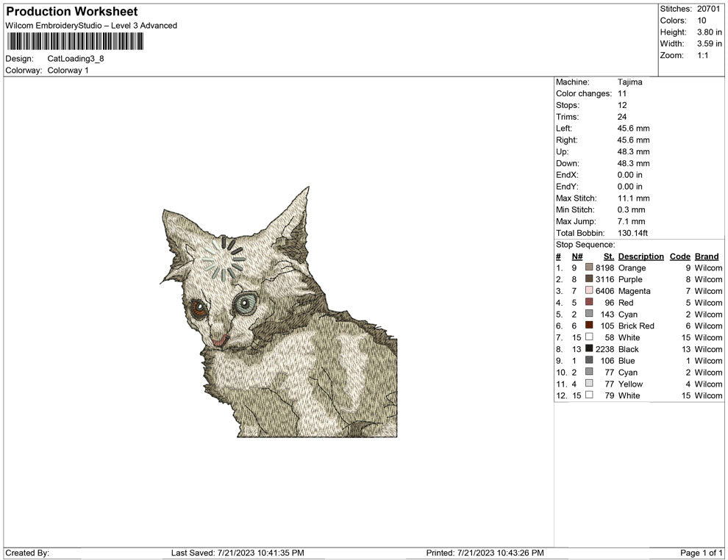Click the Blue thread color swatch

coord(589,361)
